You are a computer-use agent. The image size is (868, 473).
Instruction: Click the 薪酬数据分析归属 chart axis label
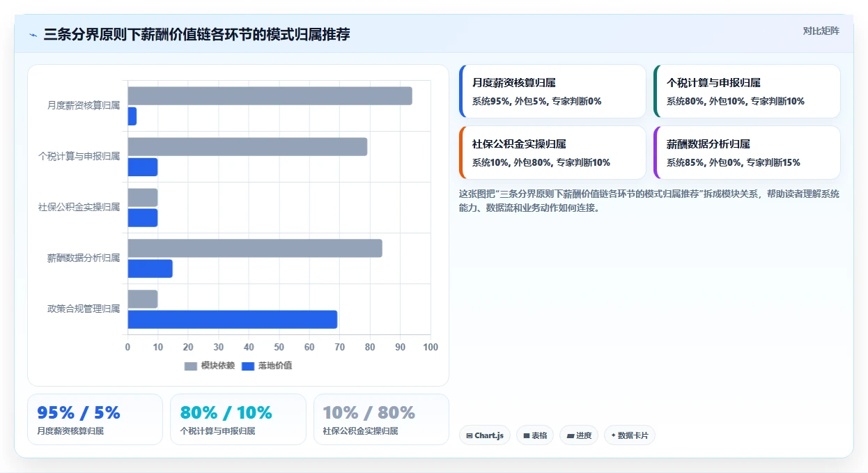tap(84, 258)
